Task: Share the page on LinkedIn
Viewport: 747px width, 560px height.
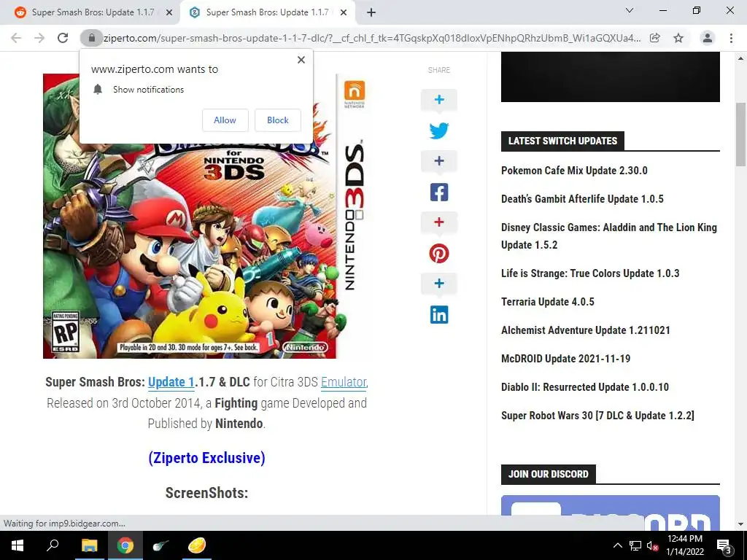Action: 438,314
